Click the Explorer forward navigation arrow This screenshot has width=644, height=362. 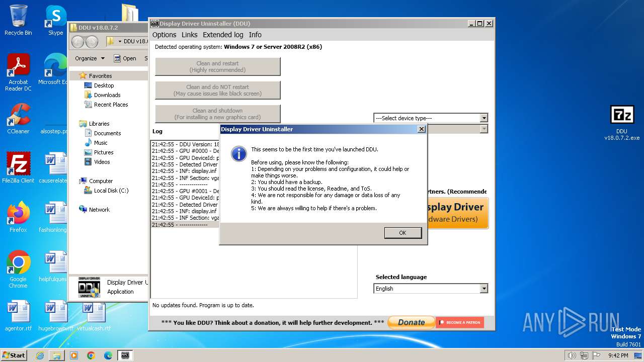point(92,42)
